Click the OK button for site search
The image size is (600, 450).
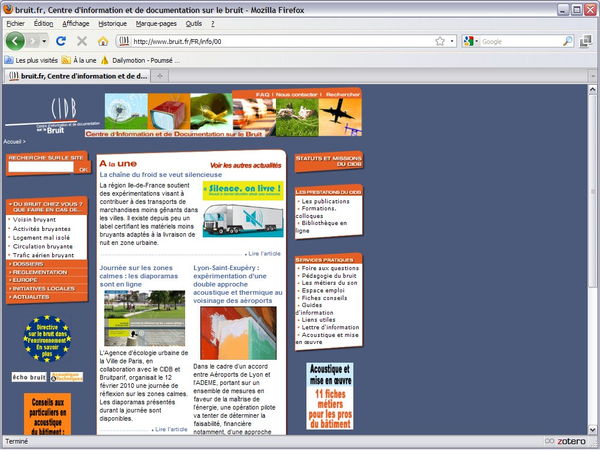click(x=83, y=169)
